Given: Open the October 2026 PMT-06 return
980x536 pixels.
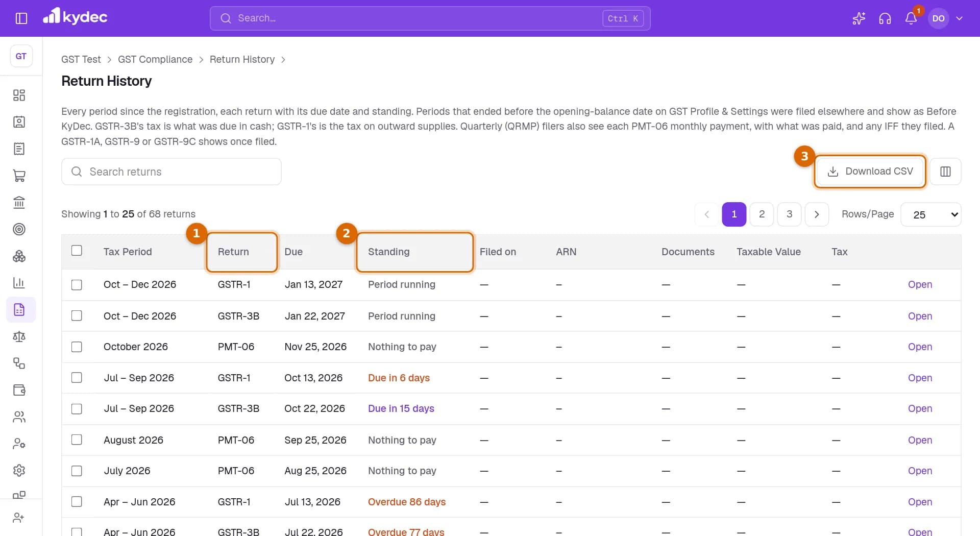Looking at the screenshot, I should pos(920,347).
